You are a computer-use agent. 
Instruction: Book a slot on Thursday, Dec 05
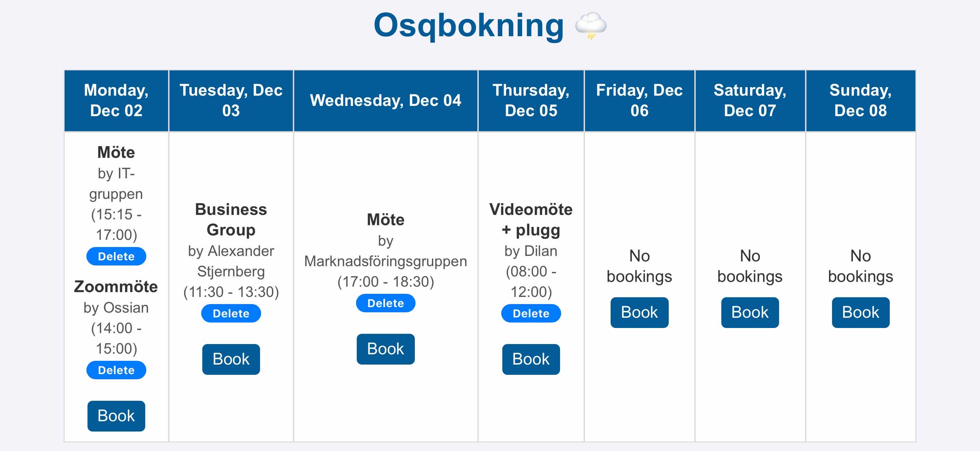[531, 359]
